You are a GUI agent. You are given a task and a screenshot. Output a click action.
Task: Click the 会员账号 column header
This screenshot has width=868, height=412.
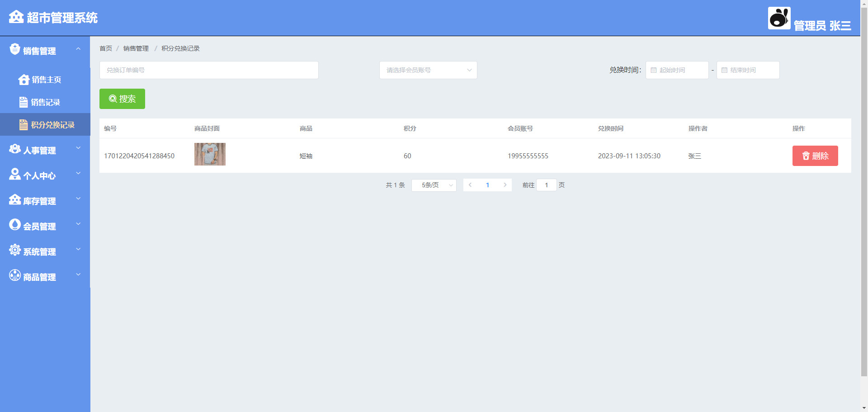(520, 128)
